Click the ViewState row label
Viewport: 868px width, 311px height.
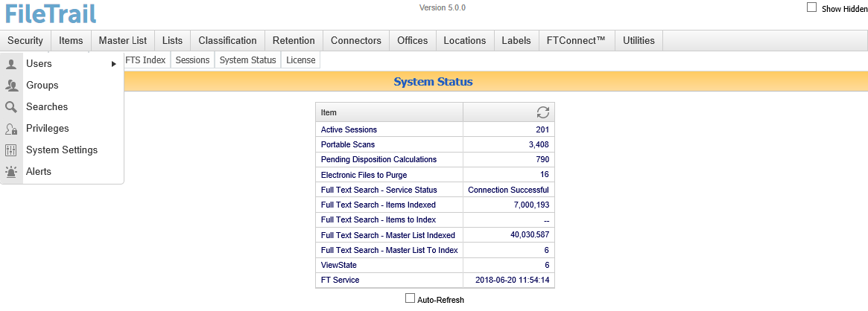[339, 265]
